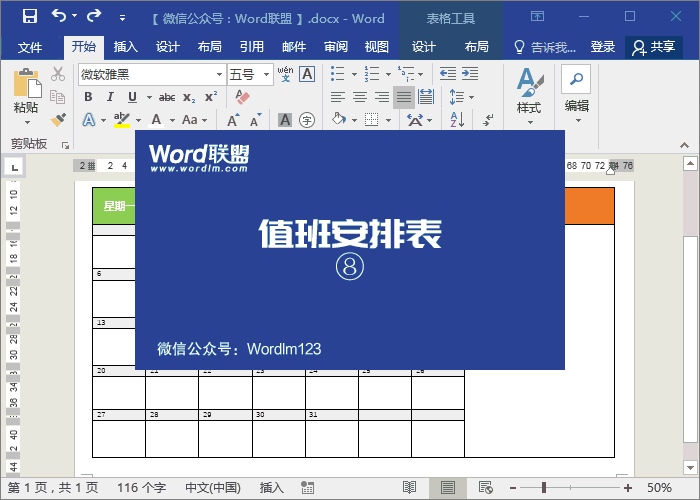
Task: Toggle strikethrough abc formatting
Action: coord(167,97)
